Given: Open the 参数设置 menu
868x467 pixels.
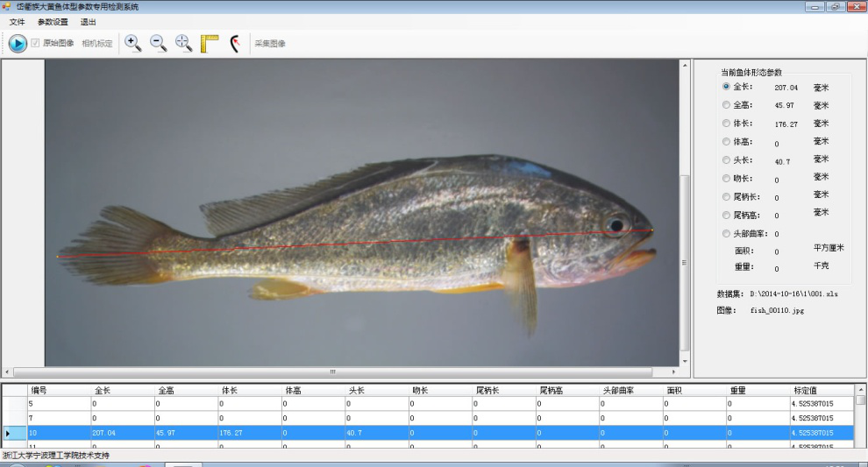Looking at the screenshot, I should [53, 22].
